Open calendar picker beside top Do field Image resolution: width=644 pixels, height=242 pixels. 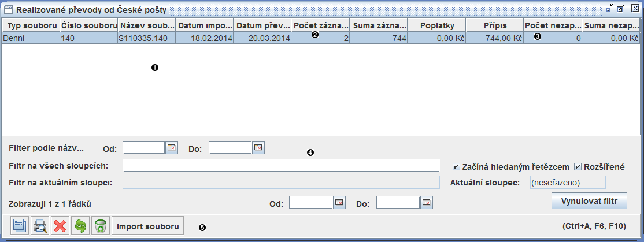(x=258, y=148)
